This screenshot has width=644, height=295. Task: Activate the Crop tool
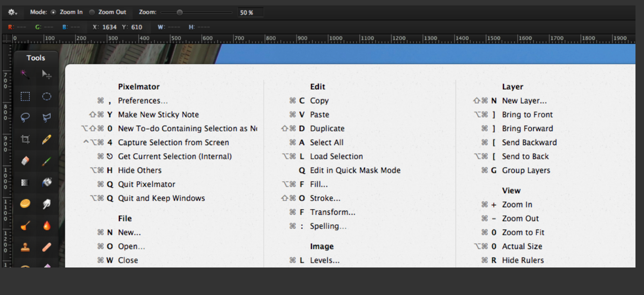[25, 139]
